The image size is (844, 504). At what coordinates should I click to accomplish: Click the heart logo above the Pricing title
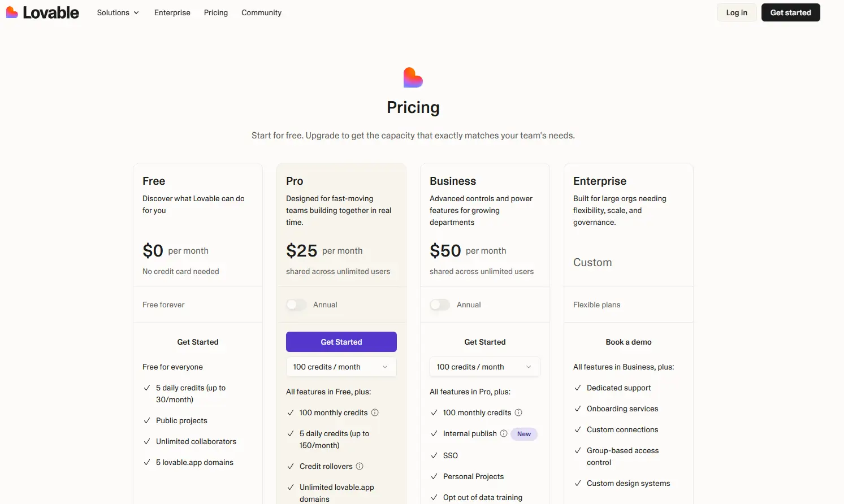(413, 77)
